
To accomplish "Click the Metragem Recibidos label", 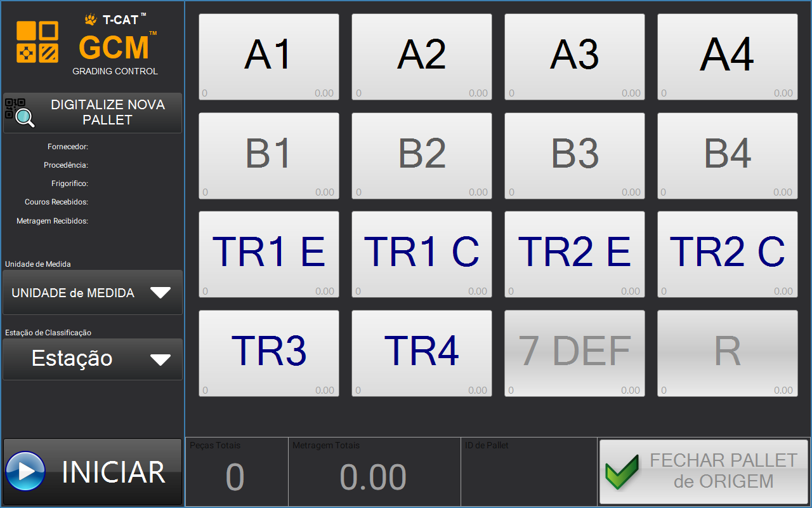I will pyautogui.click(x=52, y=221).
